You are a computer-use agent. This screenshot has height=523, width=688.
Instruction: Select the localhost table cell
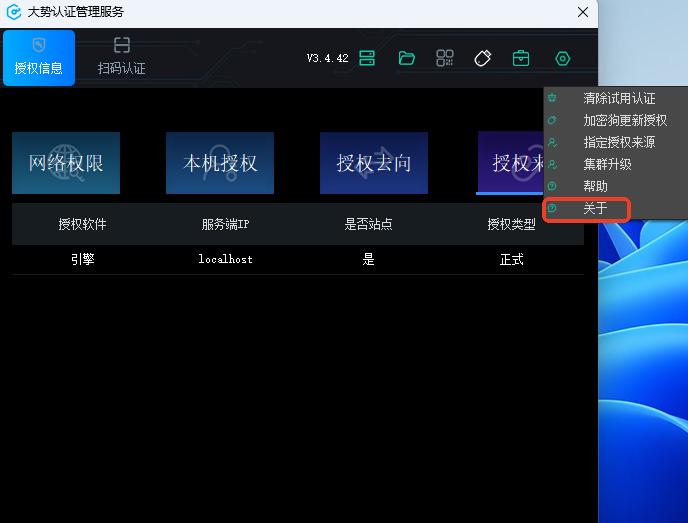click(x=225, y=259)
